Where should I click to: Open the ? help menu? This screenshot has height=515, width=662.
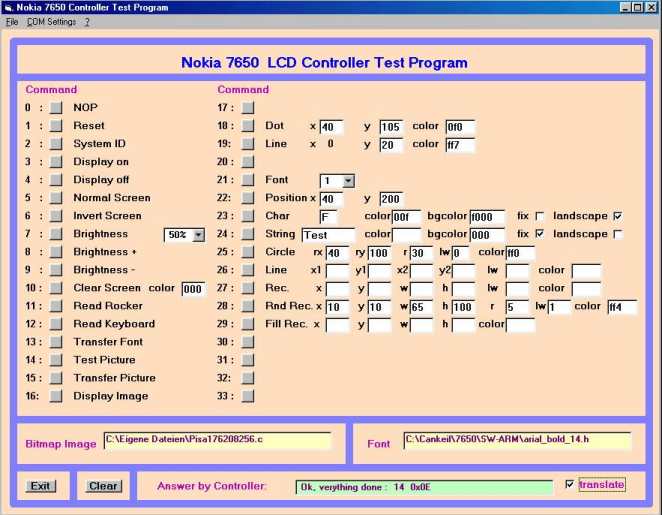[x=87, y=21]
